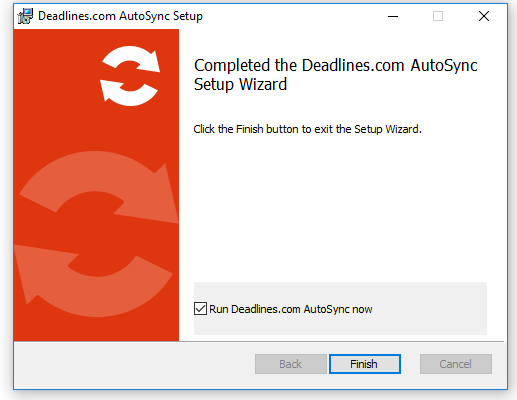Viewport: 517px width, 400px height.
Task: Finish the setup wizard
Action: pyautogui.click(x=365, y=364)
